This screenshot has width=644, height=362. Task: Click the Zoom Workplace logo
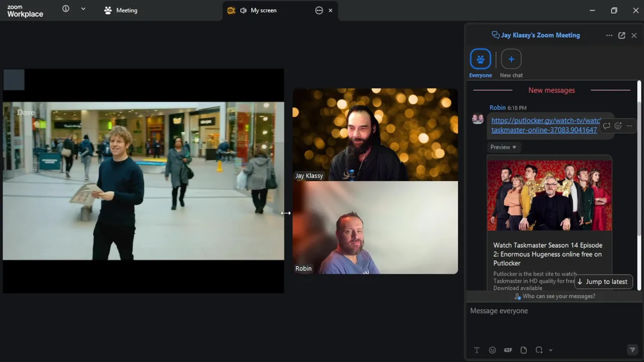coord(25,11)
